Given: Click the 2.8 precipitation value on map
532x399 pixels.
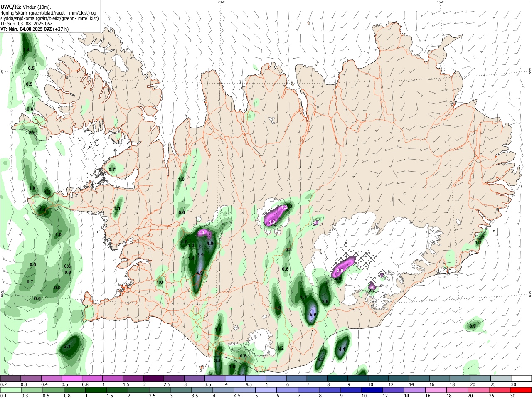Looking at the screenshot, I should 325,301.
